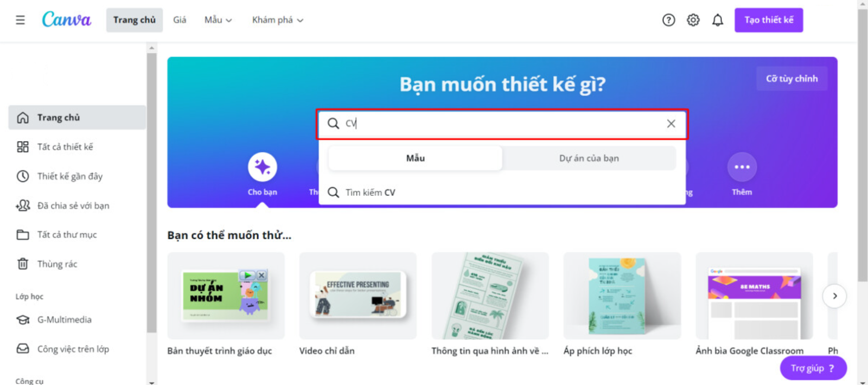Screen dimensions: 868x385
Task: Expand the Khám phá dropdown
Action: 277,20
